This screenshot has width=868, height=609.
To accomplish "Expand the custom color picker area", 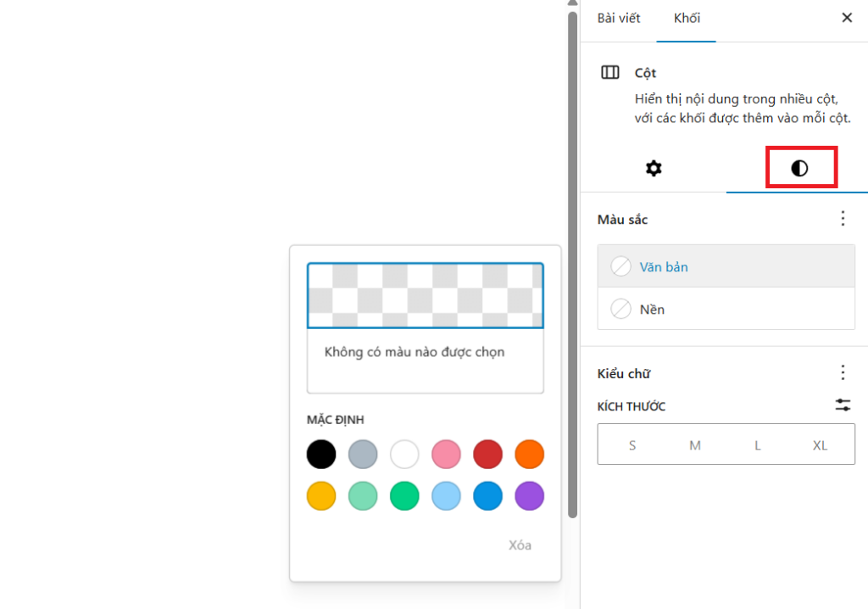I will click(425, 295).
